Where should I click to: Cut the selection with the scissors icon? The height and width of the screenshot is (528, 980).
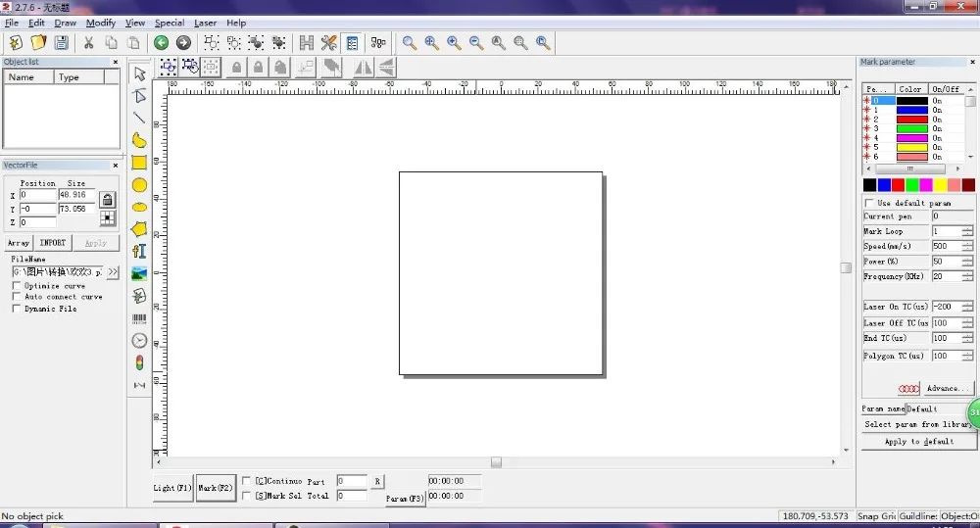tap(89, 42)
